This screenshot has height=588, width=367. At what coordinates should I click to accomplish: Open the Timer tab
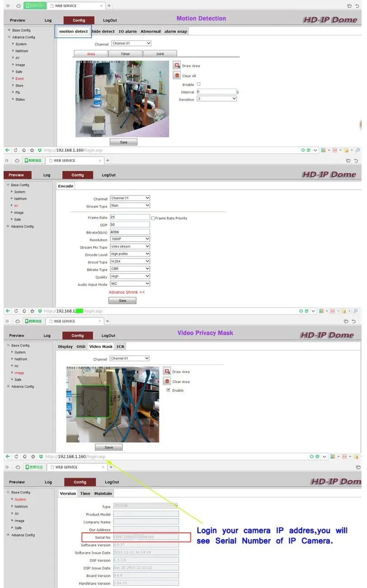(125, 54)
